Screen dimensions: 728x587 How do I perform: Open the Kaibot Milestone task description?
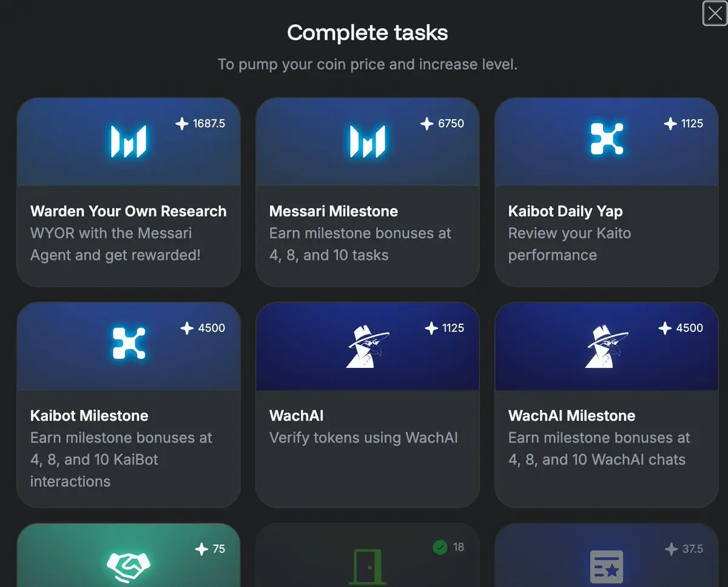click(x=121, y=460)
